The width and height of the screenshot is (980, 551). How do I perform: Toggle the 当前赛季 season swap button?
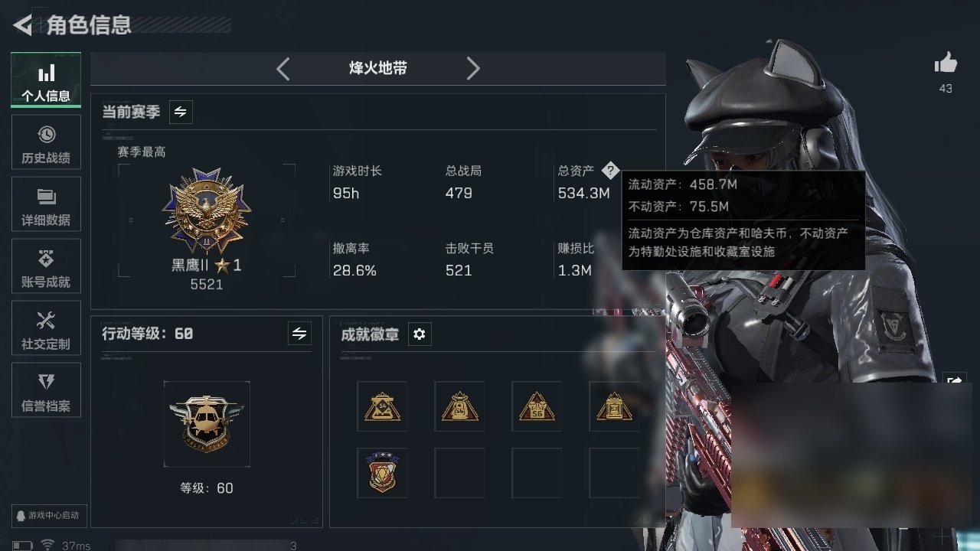coord(181,112)
